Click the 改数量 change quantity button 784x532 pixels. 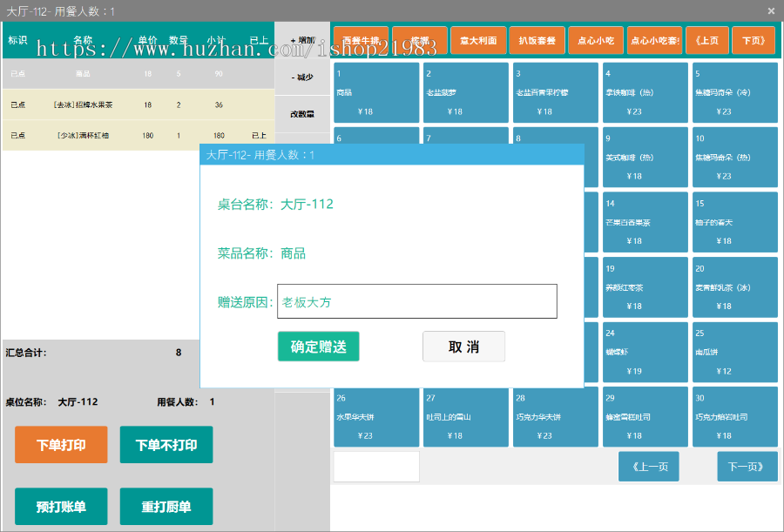pyautogui.click(x=302, y=113)
